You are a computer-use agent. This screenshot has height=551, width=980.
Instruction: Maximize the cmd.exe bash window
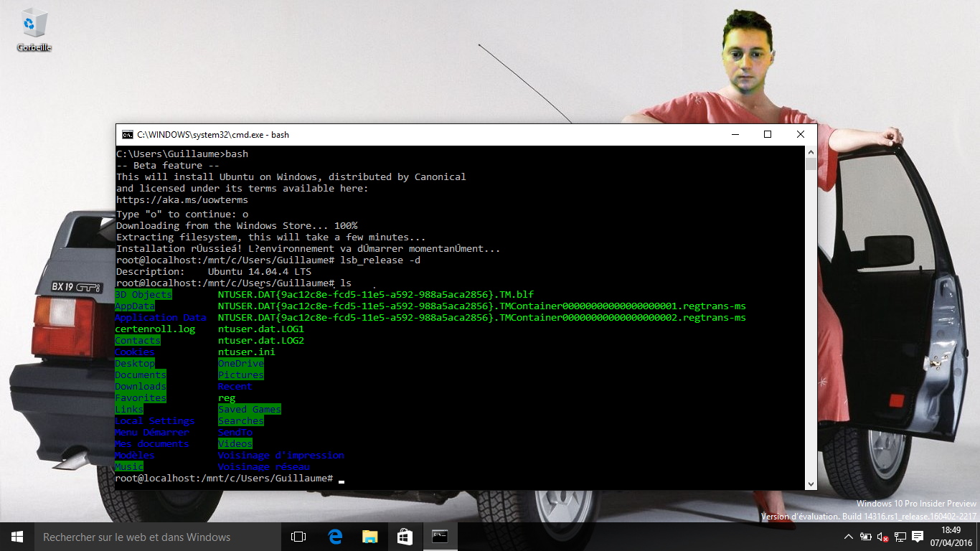tap(768, 134)
